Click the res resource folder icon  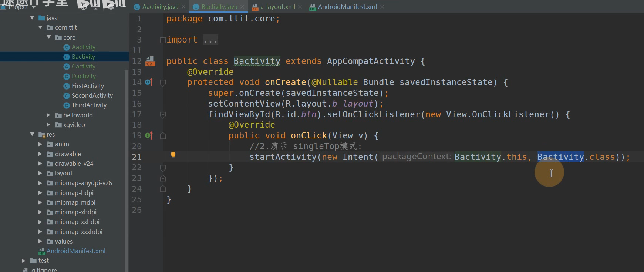click(42, 135)
